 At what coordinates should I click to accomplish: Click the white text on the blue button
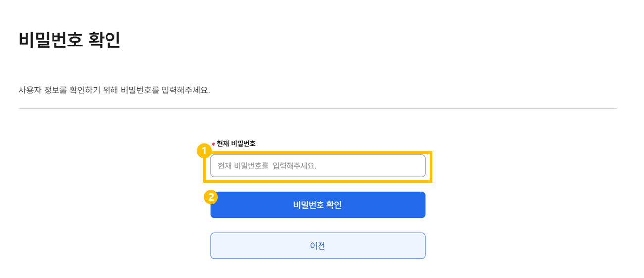(318, 205)
